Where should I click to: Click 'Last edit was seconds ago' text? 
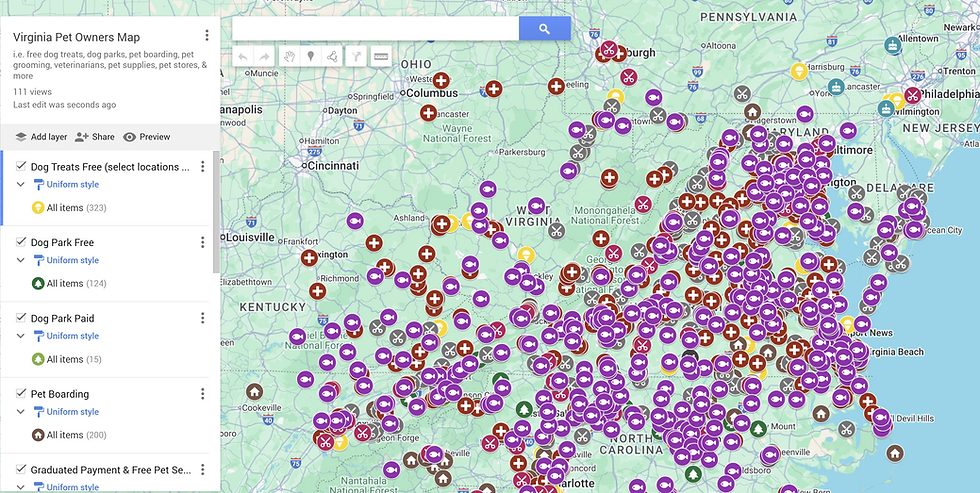[64, 105]
